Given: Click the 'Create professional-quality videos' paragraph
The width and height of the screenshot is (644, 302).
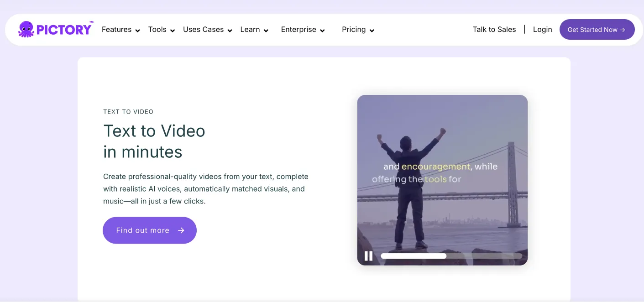Looking at the screenshot, I should [206, 189].
